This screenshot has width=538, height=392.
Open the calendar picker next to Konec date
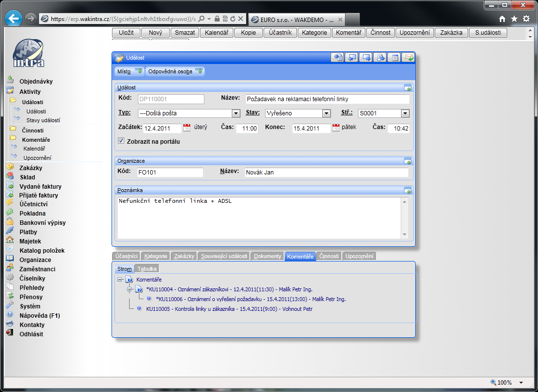point(336,128)
